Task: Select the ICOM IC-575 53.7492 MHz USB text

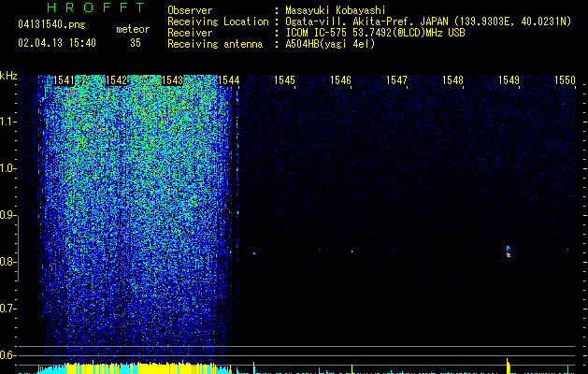Action: (x=375, y=33)
